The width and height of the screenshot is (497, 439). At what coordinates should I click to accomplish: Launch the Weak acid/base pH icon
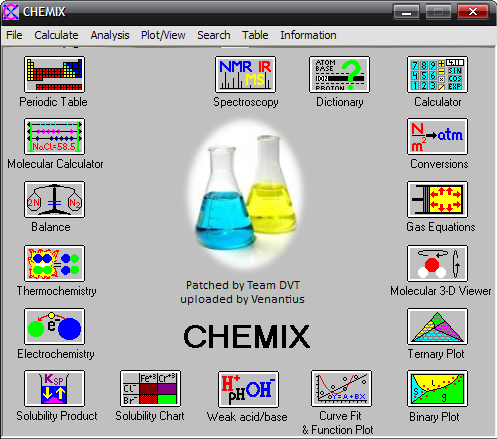(x=248, y=389)
